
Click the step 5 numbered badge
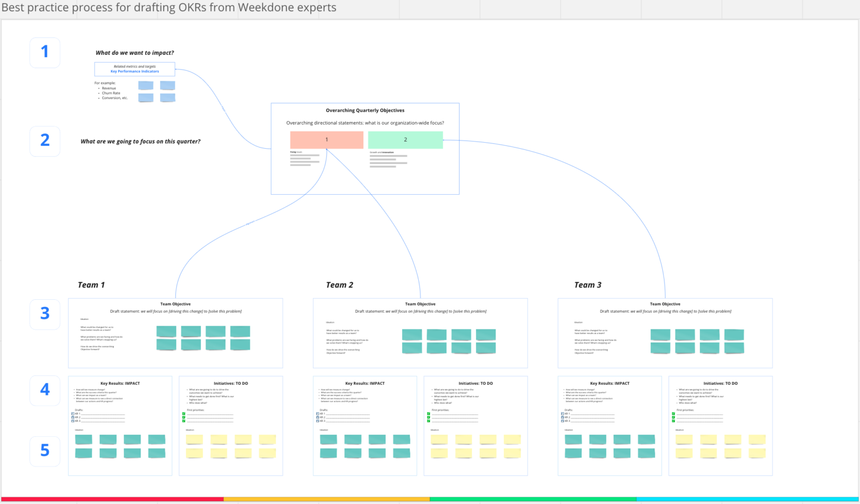tap(44, 451)
